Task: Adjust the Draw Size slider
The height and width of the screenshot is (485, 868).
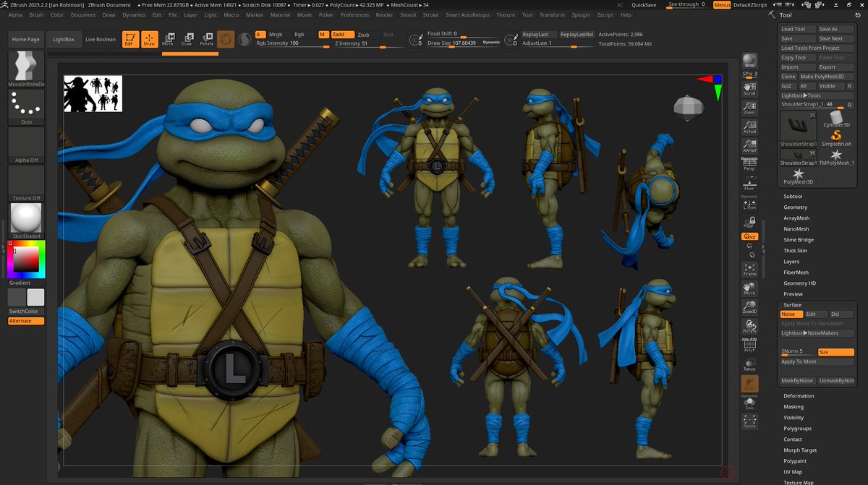Action: tap(464, 43)
